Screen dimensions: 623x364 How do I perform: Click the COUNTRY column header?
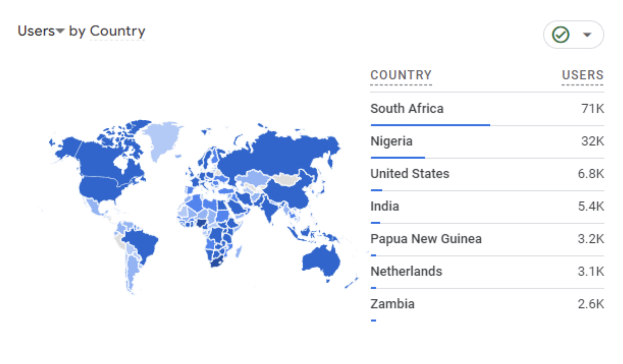tap(400, 75)
